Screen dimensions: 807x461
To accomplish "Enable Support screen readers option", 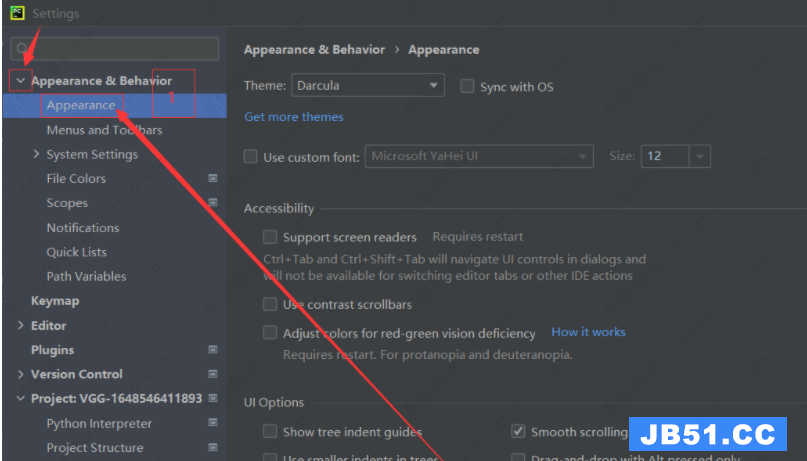I will pyautogui.click(x=270, y=237).
